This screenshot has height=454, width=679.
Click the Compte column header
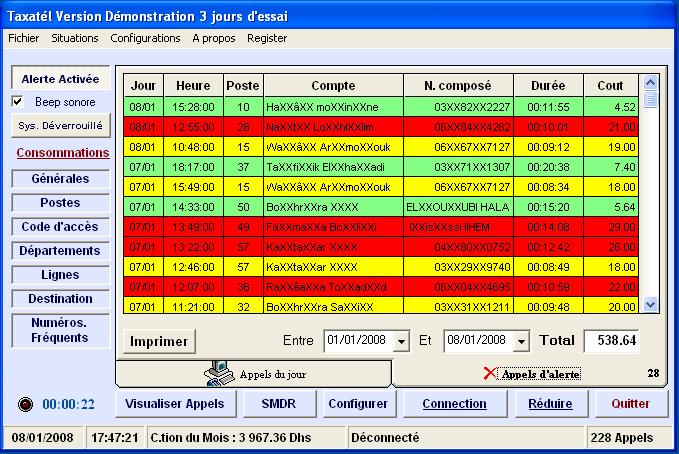[x=333, y=86]
